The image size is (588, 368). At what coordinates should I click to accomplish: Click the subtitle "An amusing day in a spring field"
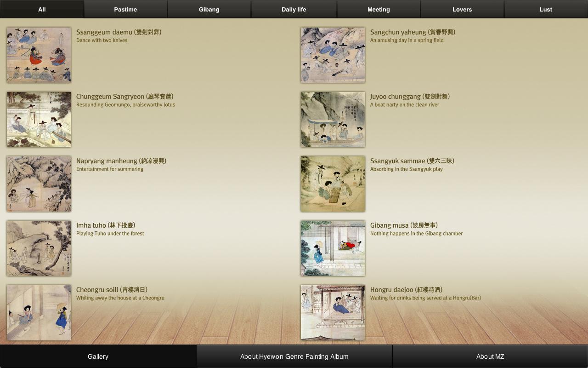(407, 40)
